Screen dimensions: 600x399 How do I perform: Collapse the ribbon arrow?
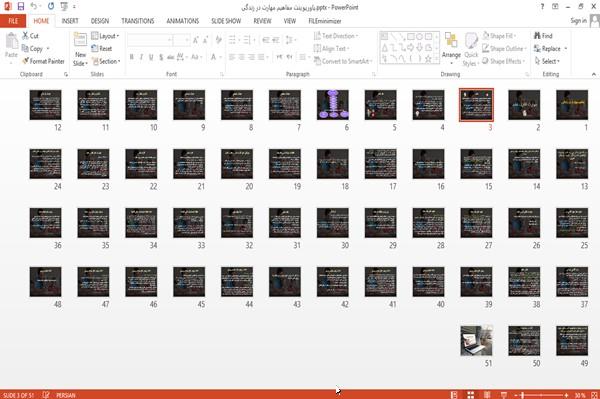(594, 74)
